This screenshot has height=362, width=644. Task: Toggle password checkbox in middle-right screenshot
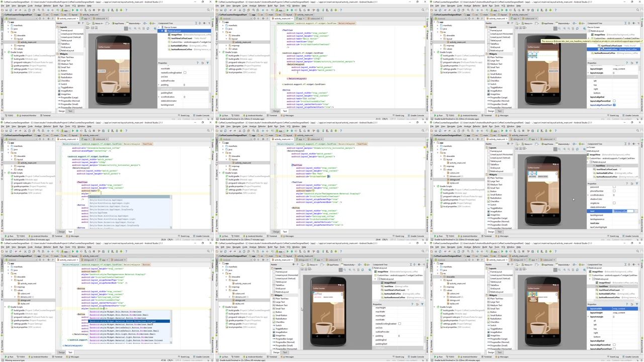click(614, 187)
